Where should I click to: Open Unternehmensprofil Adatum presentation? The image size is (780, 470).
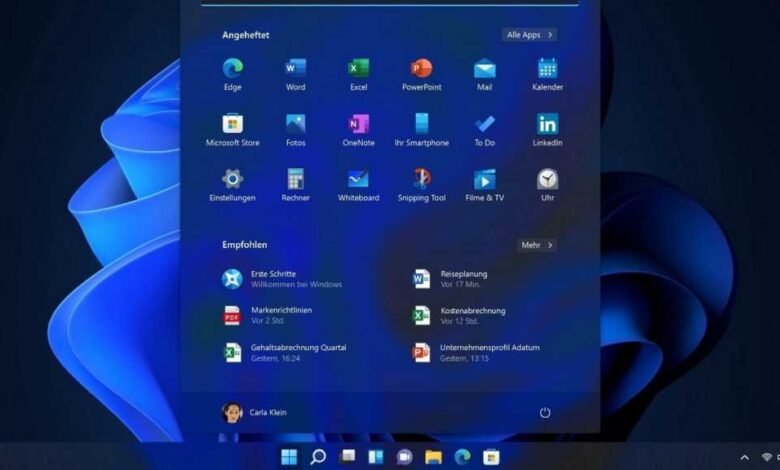point(476,353)
